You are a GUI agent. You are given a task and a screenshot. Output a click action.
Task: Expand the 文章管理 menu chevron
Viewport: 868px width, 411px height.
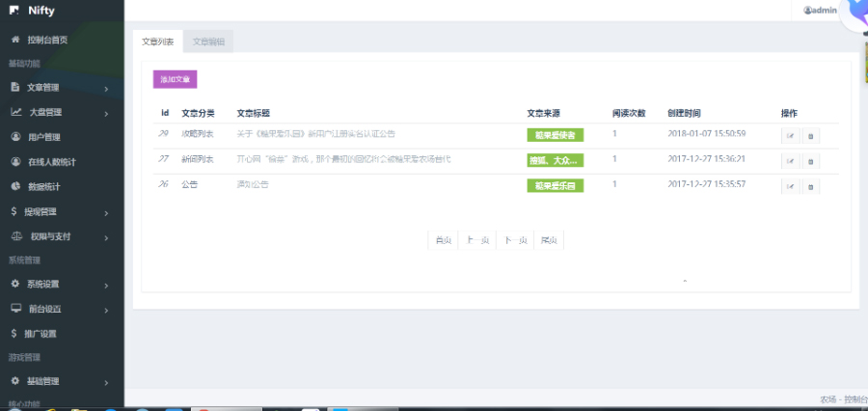106,89
